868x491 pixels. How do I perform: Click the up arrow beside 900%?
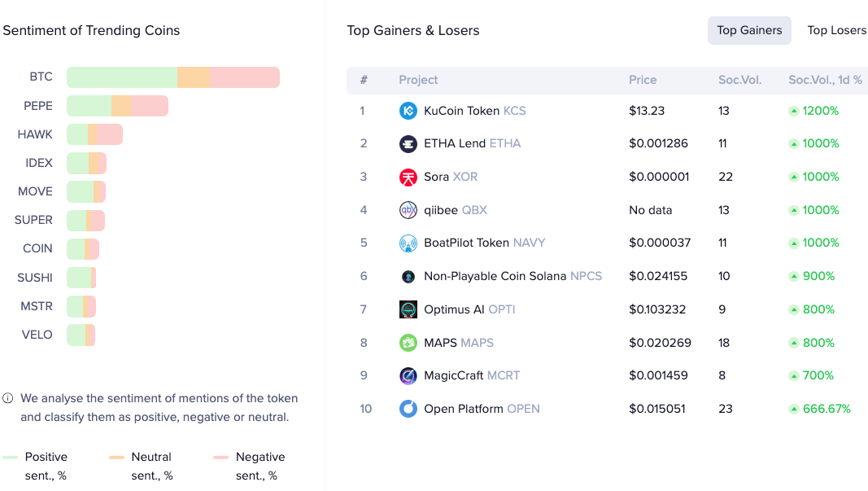[794, 276]
